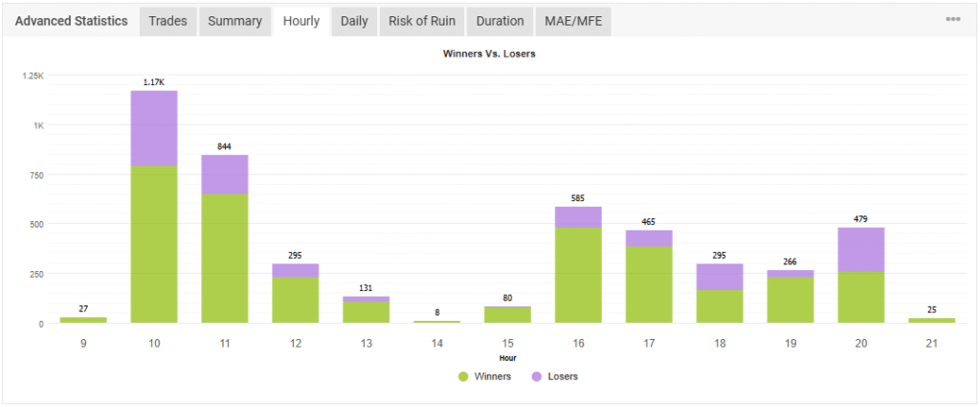980x407 pixels.
Task: Open the three-dot more options menu
Action: [x=952, y=20]
